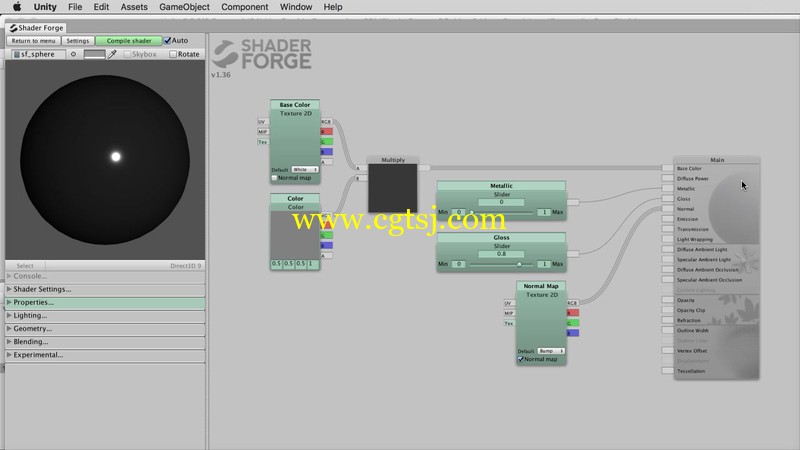Expand the Properties section

pyautogui.click(x=105, y=303)
